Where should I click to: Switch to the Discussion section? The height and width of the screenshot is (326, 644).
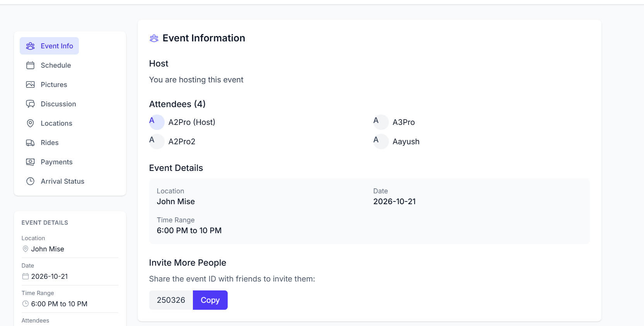point(58,104)
